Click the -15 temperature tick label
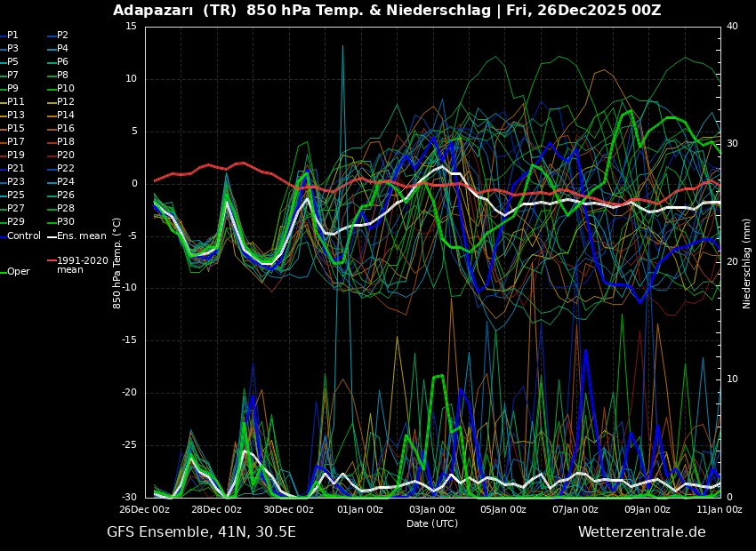The height and width of the screenshot is (551, 756). 129,340
